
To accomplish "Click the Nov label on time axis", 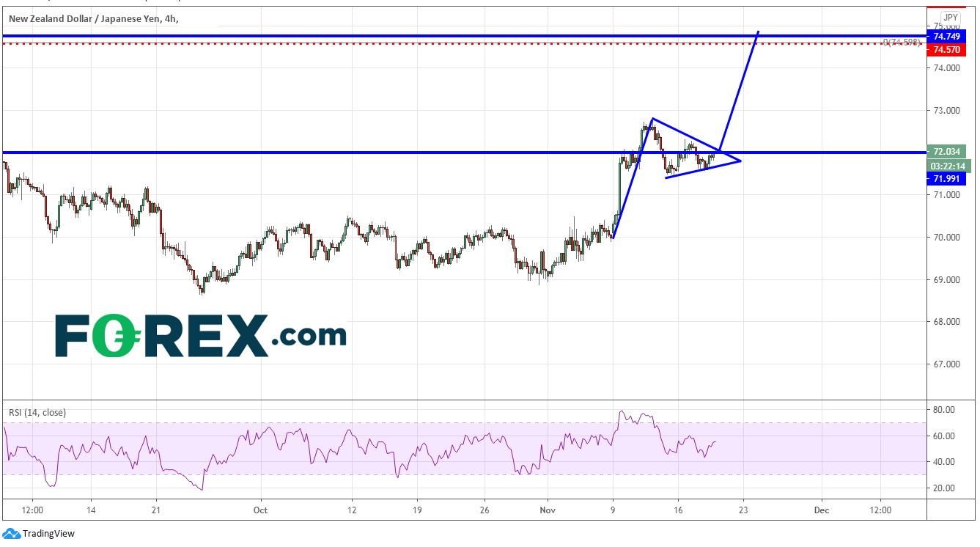I will click(547, 510).
